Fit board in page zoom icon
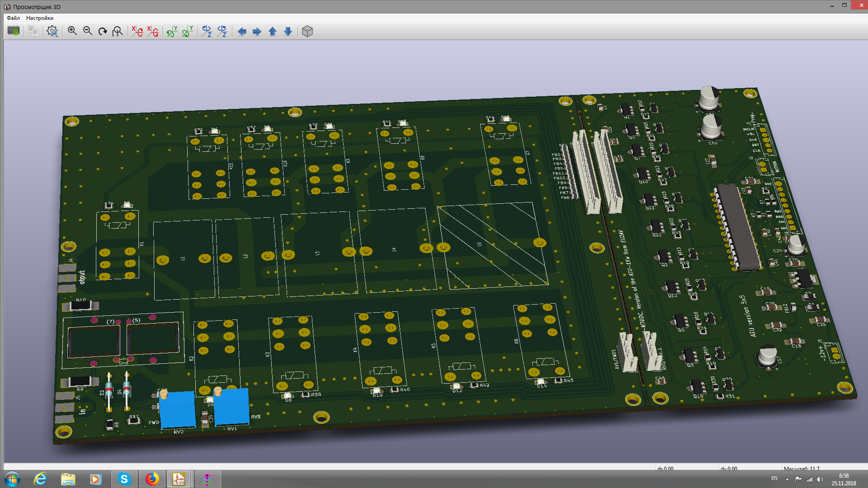Image resolution: width=868 pixels, height=488 pixels. (x=118, y=31)
